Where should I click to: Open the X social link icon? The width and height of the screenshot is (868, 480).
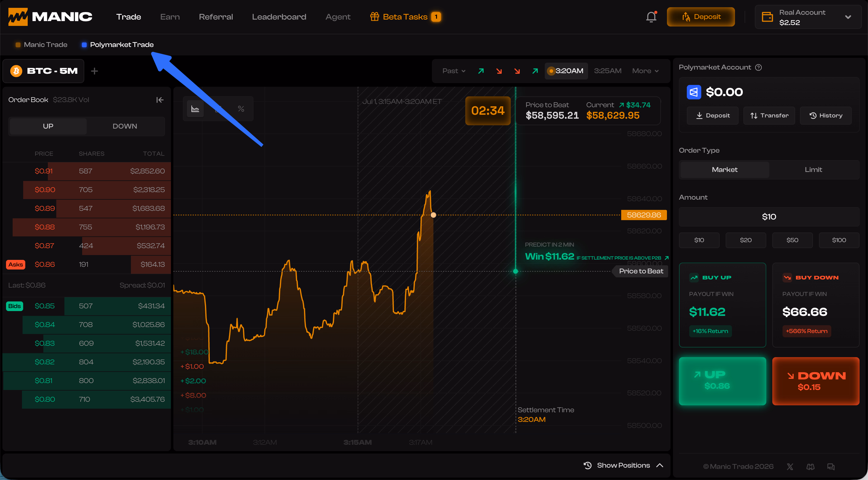point(790,466)
